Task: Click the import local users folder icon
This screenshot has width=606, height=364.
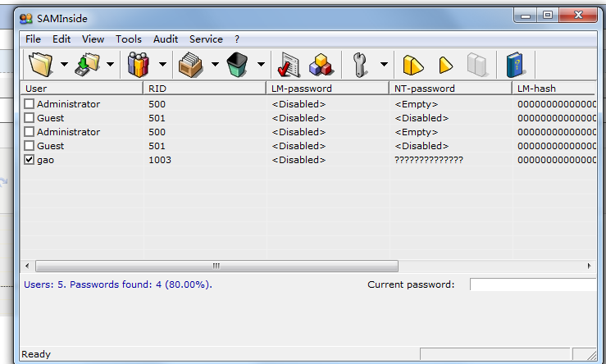Action: (x=87, y=64)
